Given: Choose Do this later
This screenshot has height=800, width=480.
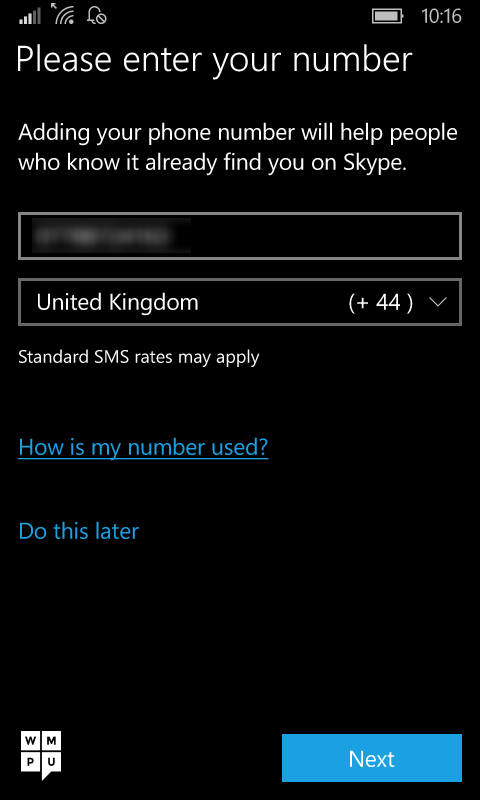Looking at the screenshot, I should [79, 531].
